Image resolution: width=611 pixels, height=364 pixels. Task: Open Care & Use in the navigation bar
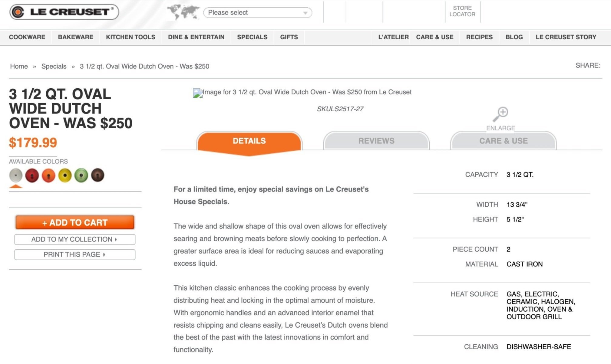point(435,37)
